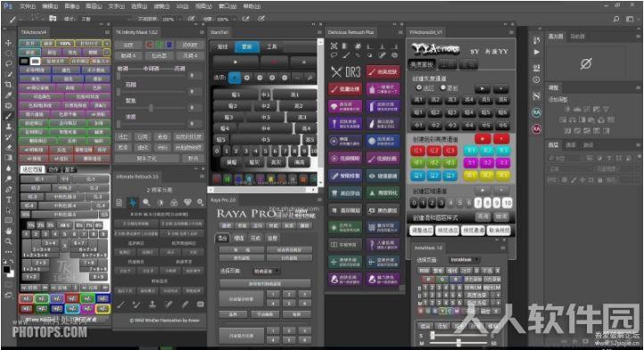
Task: Select the Eyedropper tool
Action: click(8, 95)
